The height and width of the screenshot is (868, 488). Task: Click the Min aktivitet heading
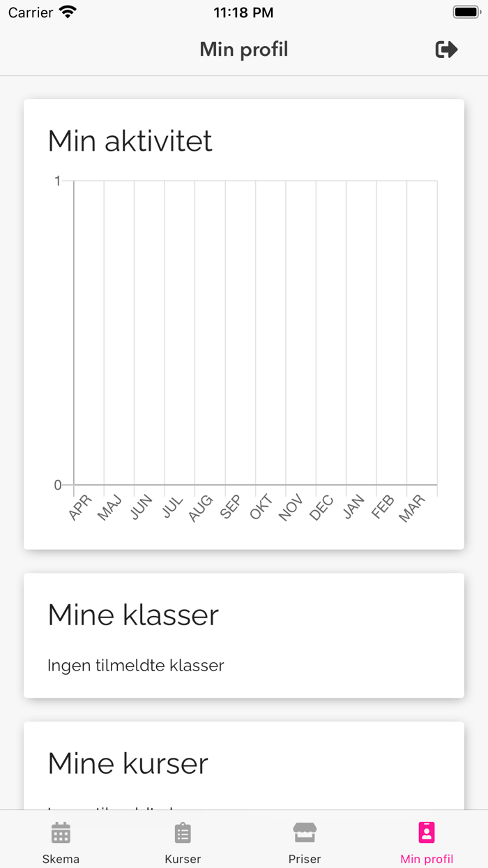(130, 141)
